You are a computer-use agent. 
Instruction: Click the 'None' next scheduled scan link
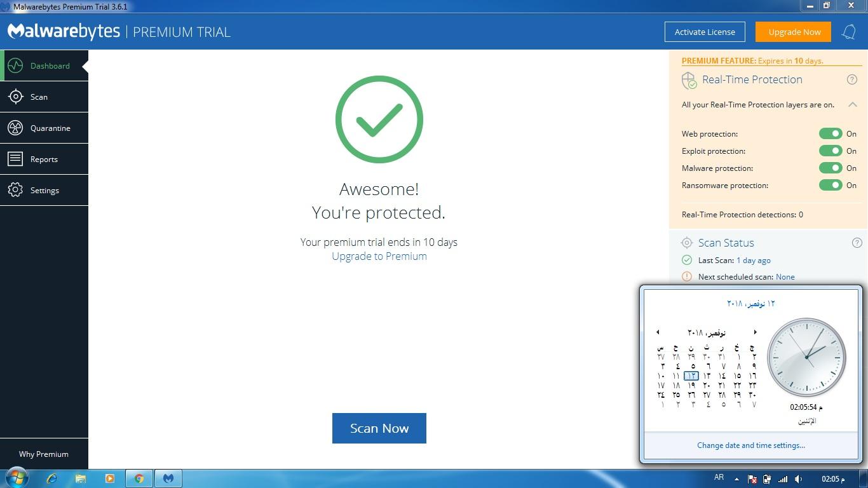[785, 276]
